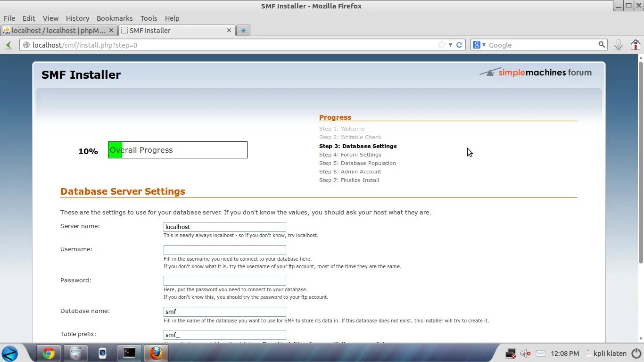
Task: Click the 12:08 PM clock
Action: click(565, 354)
